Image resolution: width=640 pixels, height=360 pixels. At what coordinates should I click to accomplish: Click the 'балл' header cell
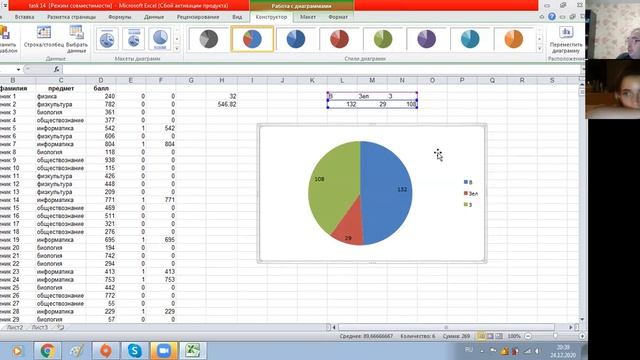click(x=101, y=88)
